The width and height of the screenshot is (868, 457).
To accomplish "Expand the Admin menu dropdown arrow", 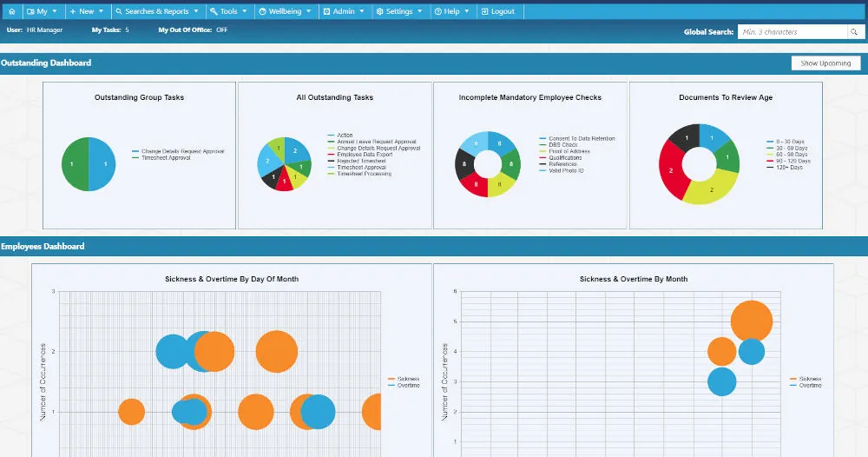I will [x=362, y=11].
